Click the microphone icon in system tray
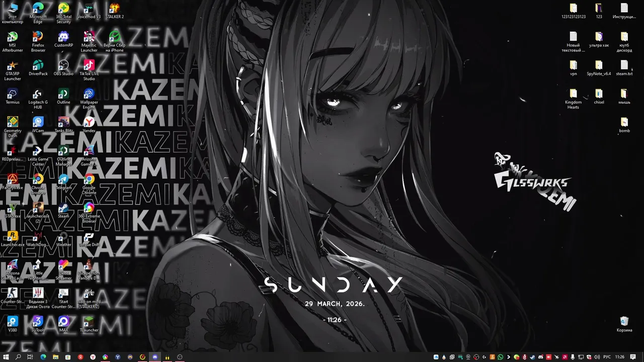Screen dimensions: 644x362 [x=572, y=357]
